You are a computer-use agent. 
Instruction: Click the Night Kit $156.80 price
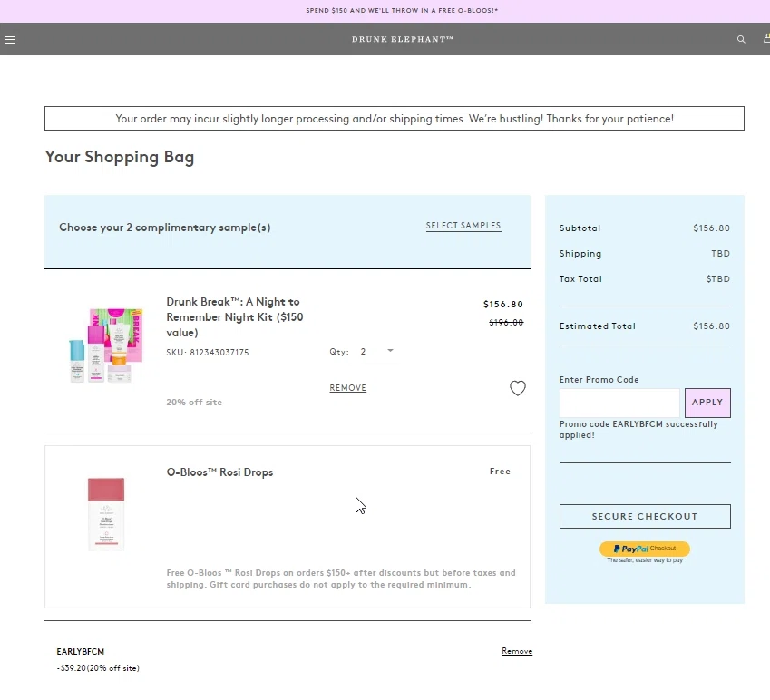coord(502,305)
